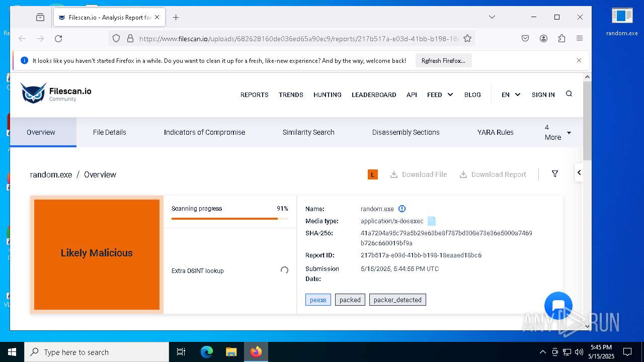Click Firefox icon in taskbar
This screenshot has width=644, height=362.
[x=256, y=352]
